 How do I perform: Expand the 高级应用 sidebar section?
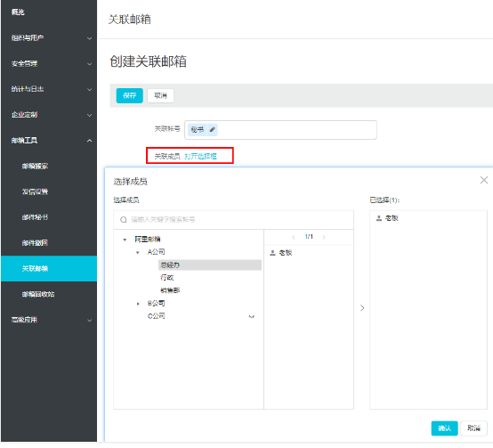click(x=89, y=321)
